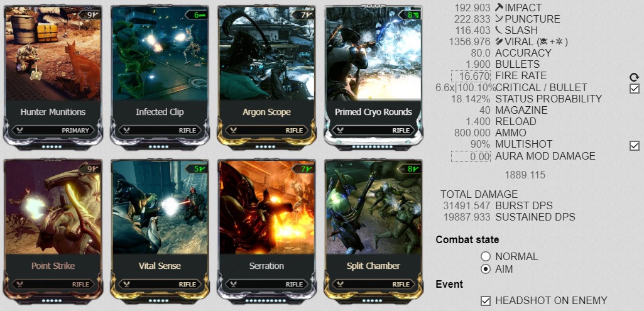The width and height of the screenshot is (644, 311).
Task: Select the Vital Sense mod card
Action: click(x=160, y=230)
